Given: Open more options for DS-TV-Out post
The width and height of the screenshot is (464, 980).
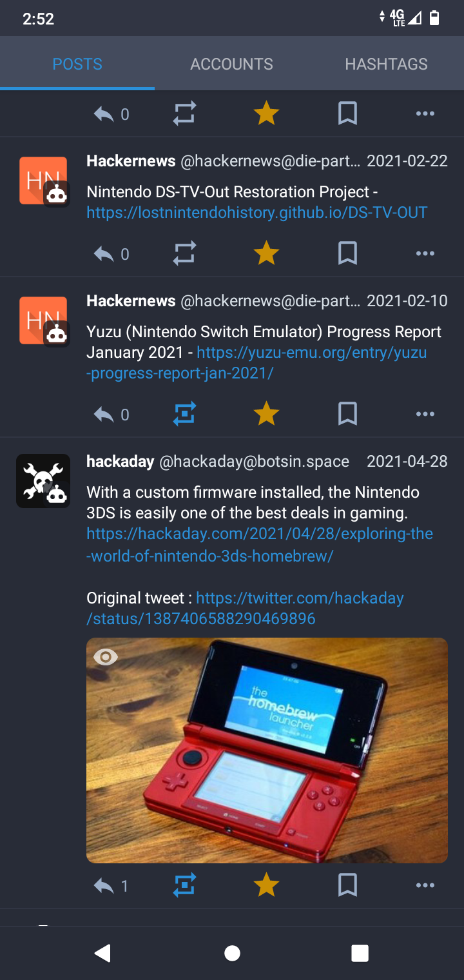Looking at the screenshot, I should (425, 254).
